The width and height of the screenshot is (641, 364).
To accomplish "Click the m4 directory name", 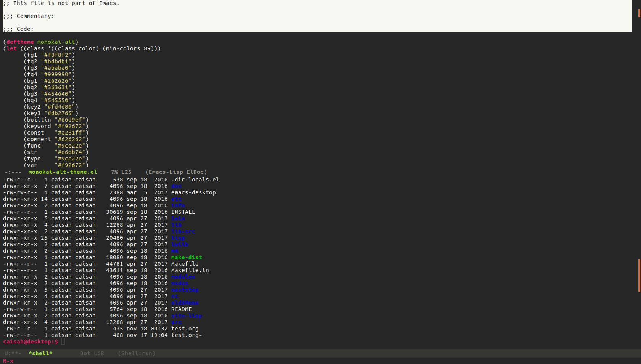I will (x=174, y=251).
